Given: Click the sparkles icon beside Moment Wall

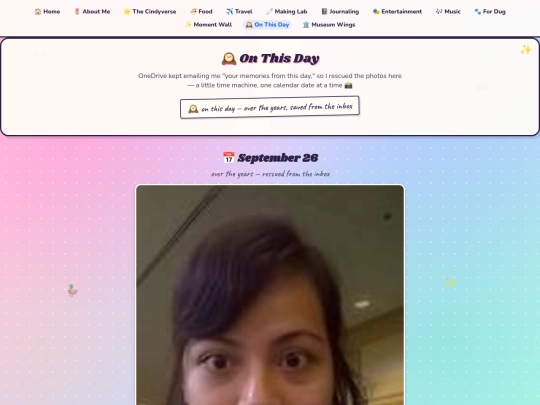Looking at the screenshot, I should 188,25.
